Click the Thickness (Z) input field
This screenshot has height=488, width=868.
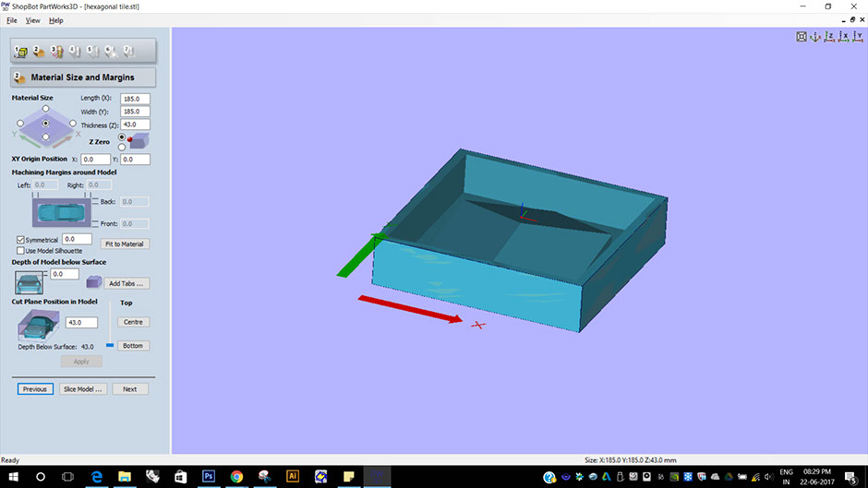(135, 125)
